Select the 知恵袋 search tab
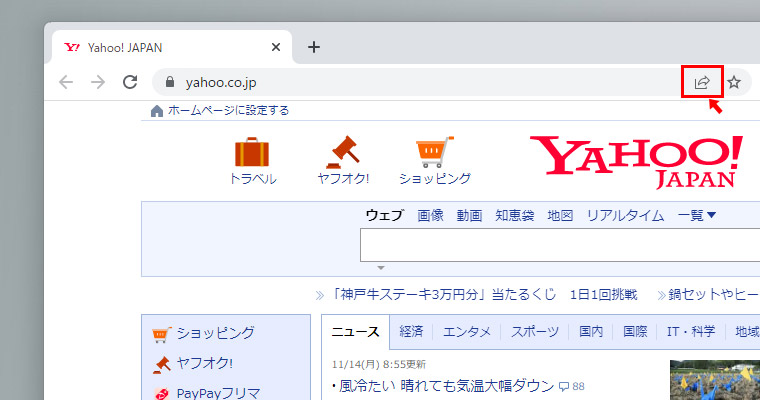Screen dimensions: 760x400 click(x=515, y=215)
